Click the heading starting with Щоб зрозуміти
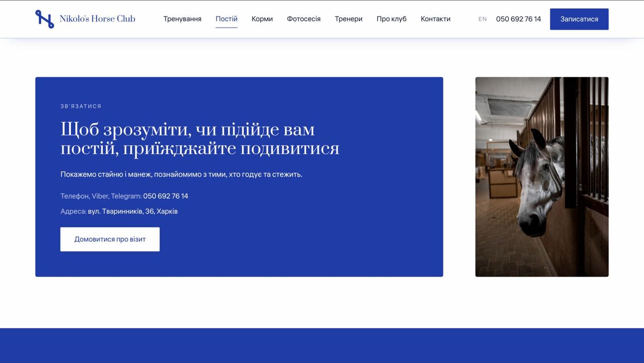644x363 pixels. click(x=200, y=139)
